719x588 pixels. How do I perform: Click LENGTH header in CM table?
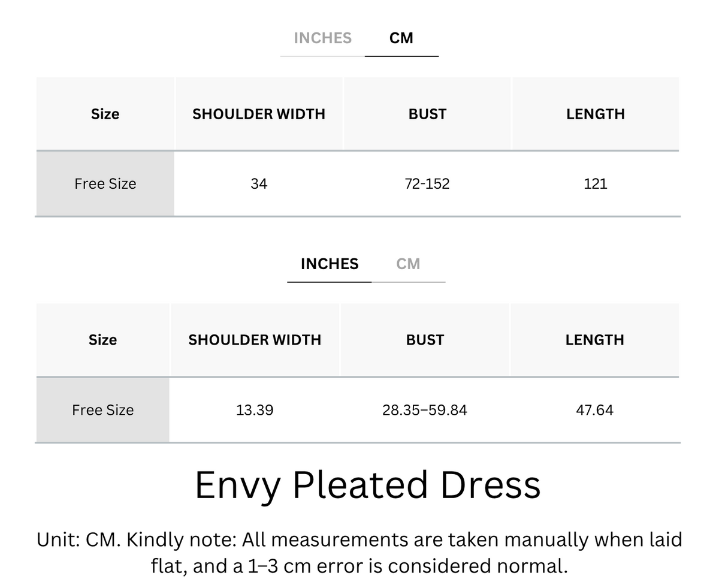pos(596,114)
